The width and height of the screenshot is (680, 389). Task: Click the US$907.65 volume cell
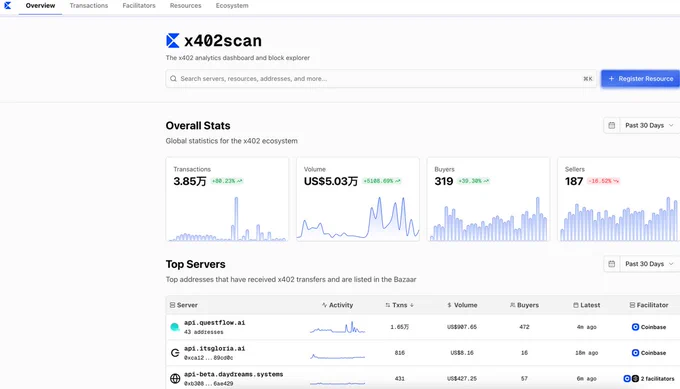click(462, 327)
